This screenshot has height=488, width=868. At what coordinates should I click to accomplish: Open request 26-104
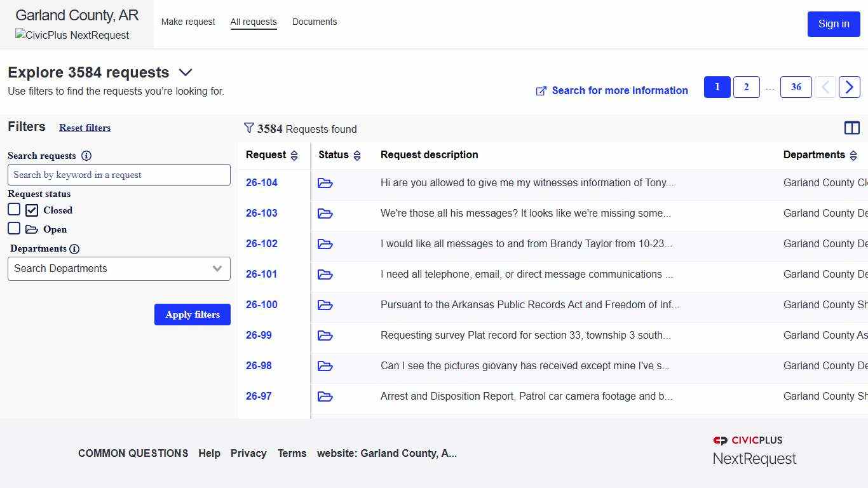tap(261, 182)
